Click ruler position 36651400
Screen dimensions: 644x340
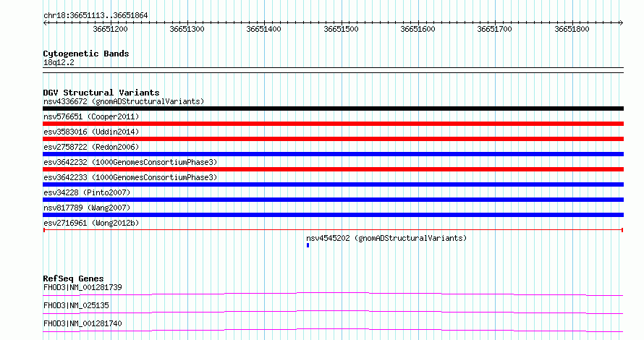(x=263, y=29)
